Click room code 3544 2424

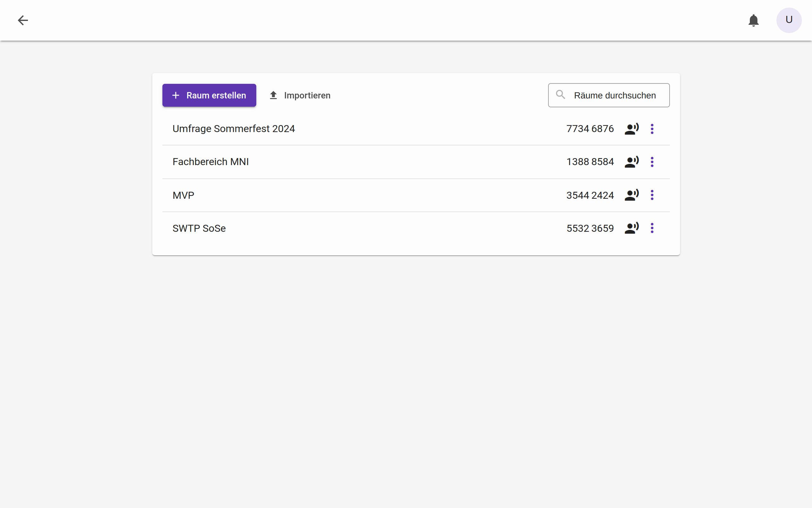coord(590,195)
